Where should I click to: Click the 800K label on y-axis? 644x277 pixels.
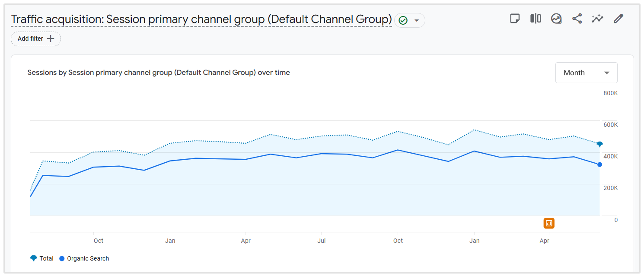(610, 93)
